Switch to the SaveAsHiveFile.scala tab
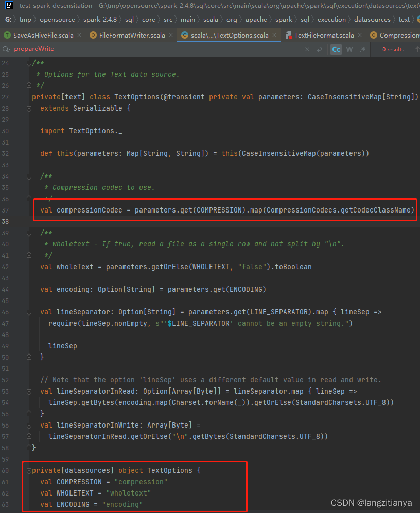The height and width of the screenshot is (513, 420). [x=39, y=36]
